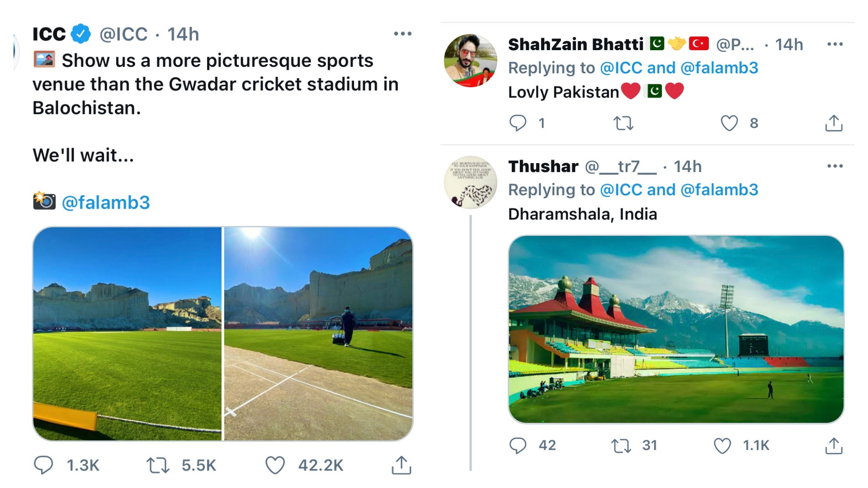Open more options on ShahZain Bhatti's tweet

click(x=835, y=44)
